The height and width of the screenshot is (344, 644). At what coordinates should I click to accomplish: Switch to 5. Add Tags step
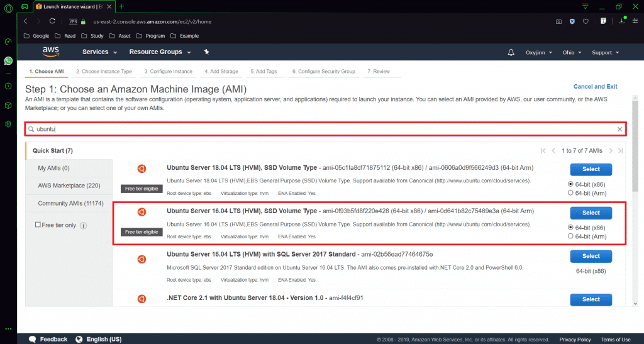pos(264,72)
